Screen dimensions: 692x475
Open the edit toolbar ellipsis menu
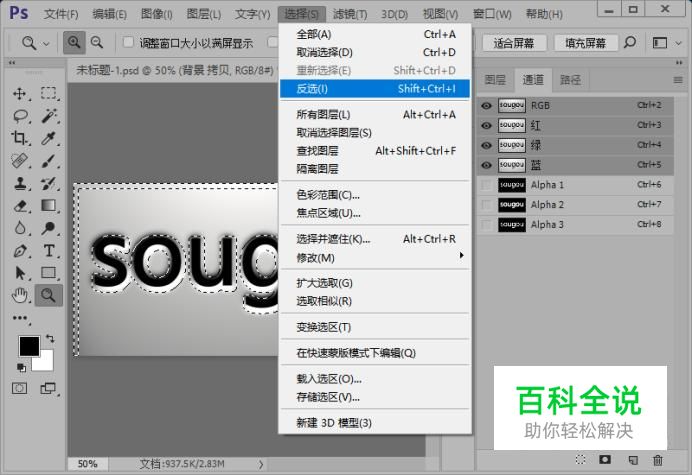pyautogui.click(x=20, y=318)
